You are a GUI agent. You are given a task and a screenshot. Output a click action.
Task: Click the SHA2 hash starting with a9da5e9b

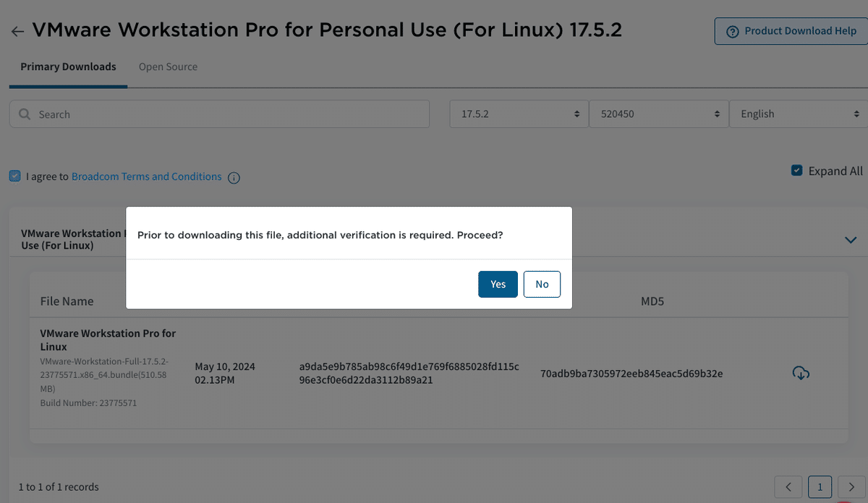click(x=409, y=373)
